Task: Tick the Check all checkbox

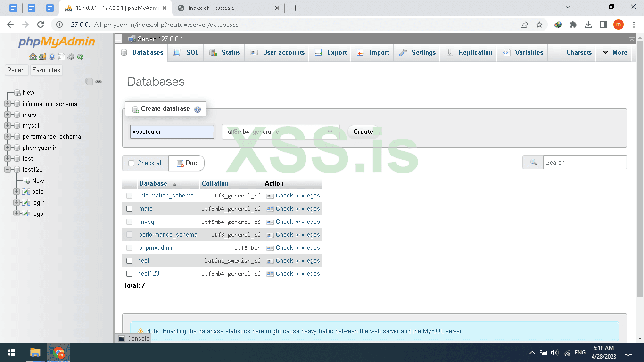Action: (132, 163)
